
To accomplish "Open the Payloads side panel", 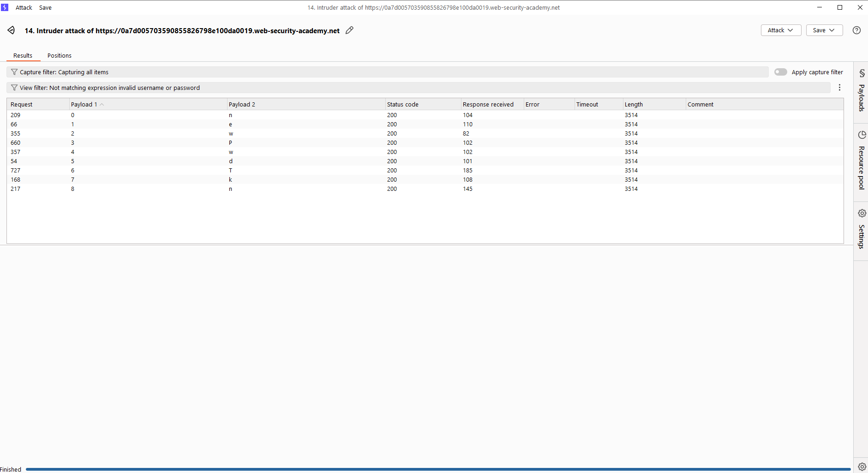I will click(x=861, y=91).
